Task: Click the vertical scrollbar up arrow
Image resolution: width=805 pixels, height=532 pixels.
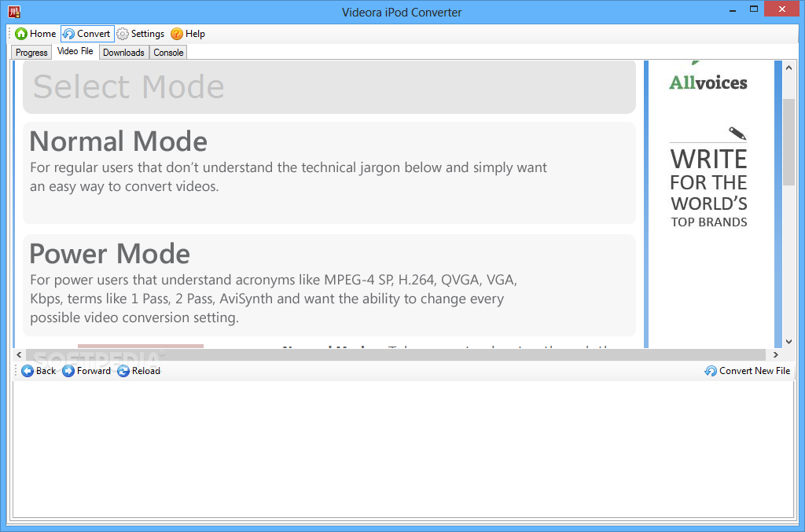Action: [789, 68]
